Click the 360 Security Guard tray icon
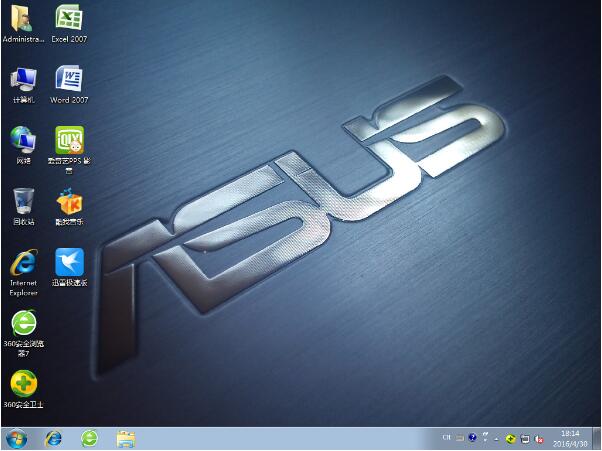The width and height of the screenshot is (602, 451). coord(510,438)
